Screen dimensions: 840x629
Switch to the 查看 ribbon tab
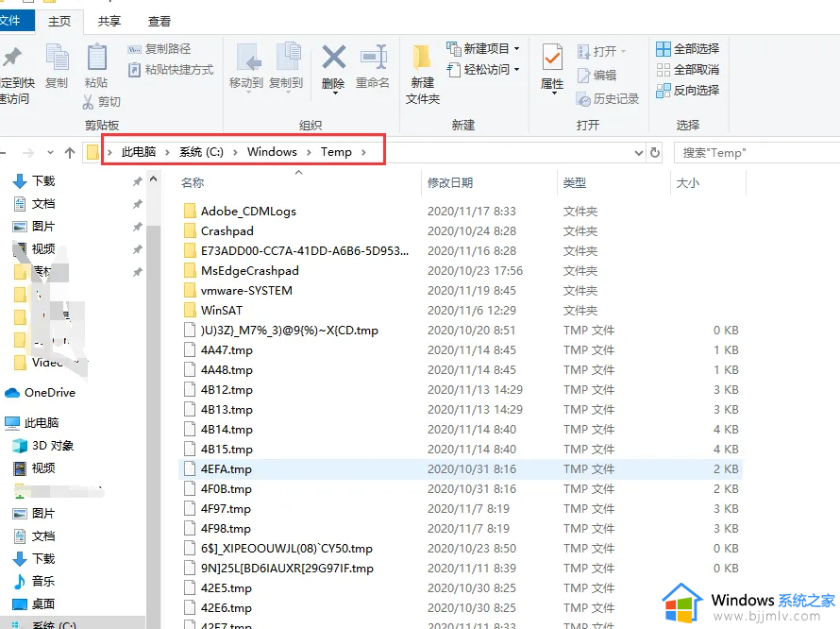(160, 22)
